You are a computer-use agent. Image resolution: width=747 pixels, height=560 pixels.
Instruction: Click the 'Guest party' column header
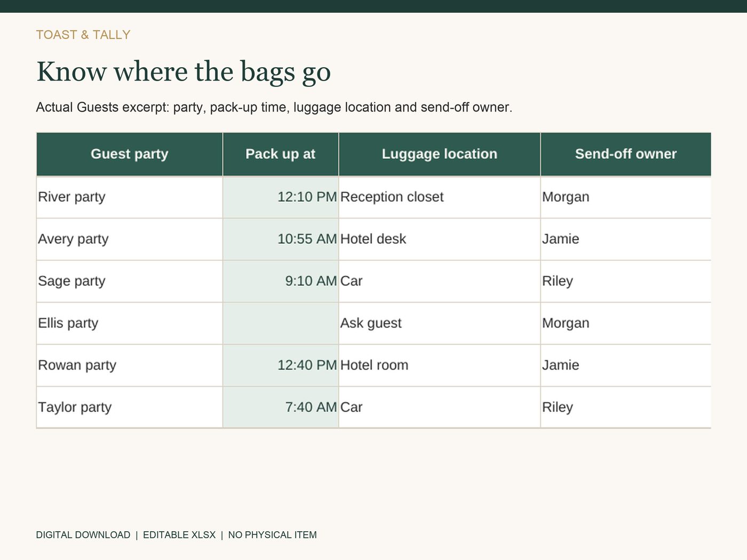point(129,154)
